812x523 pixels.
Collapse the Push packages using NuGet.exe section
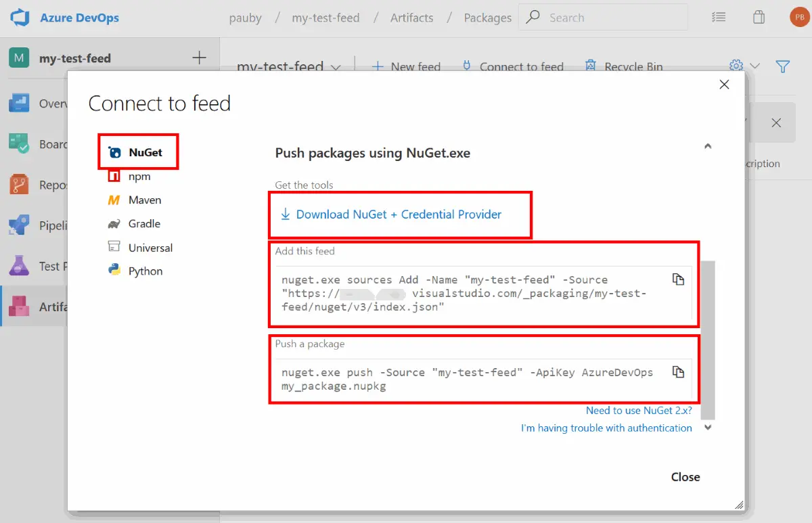pos(708,146)
